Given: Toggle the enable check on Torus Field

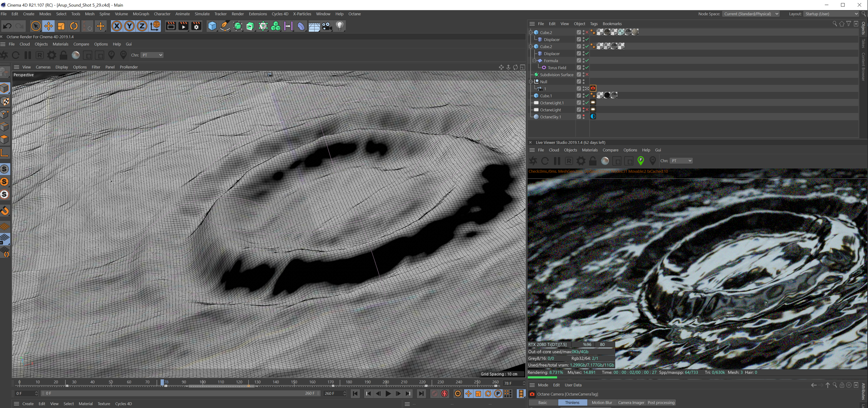Looking at the screenshot, I should point(587,68).
